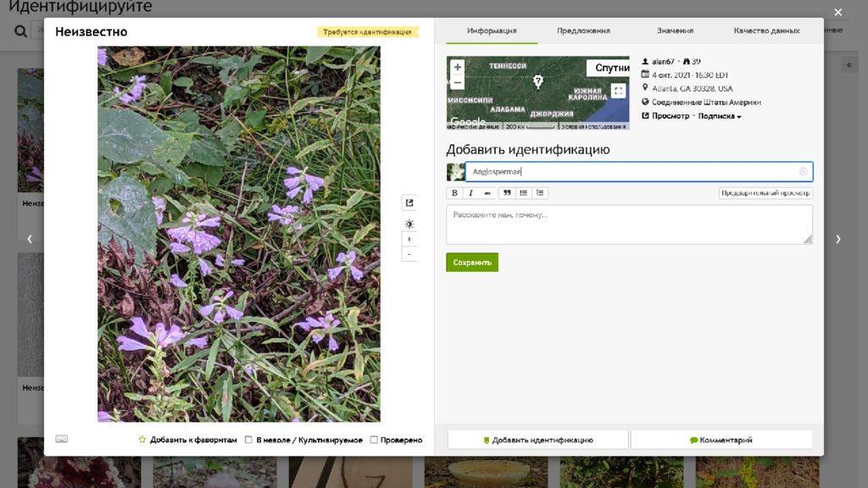Click the 'Комментарий' button

[x=721, y=440]
